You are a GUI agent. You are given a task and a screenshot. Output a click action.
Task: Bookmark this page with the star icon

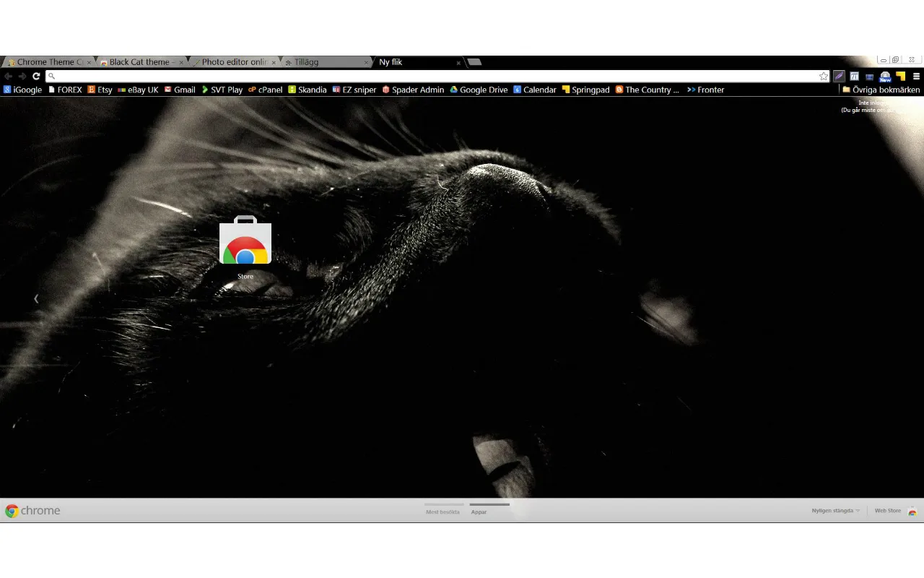pyautogui.click(x=824, y=76)
